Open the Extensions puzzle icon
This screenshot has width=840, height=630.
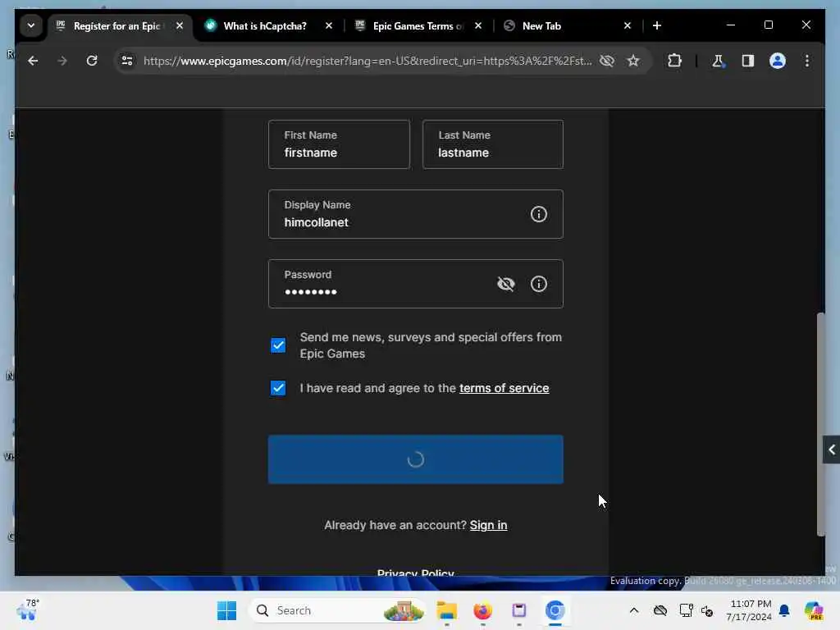674,61
